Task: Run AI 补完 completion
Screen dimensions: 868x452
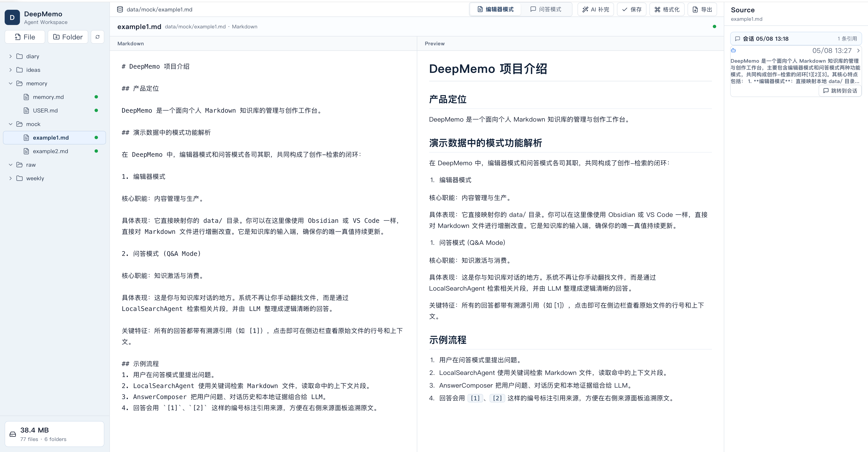Action: click(595, 9)
